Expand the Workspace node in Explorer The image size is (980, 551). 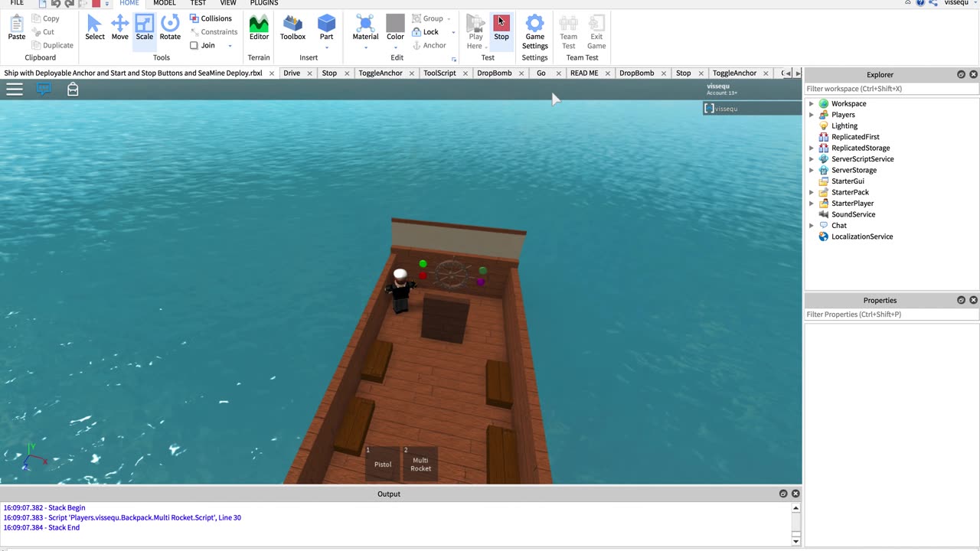[x=812, y=103]
